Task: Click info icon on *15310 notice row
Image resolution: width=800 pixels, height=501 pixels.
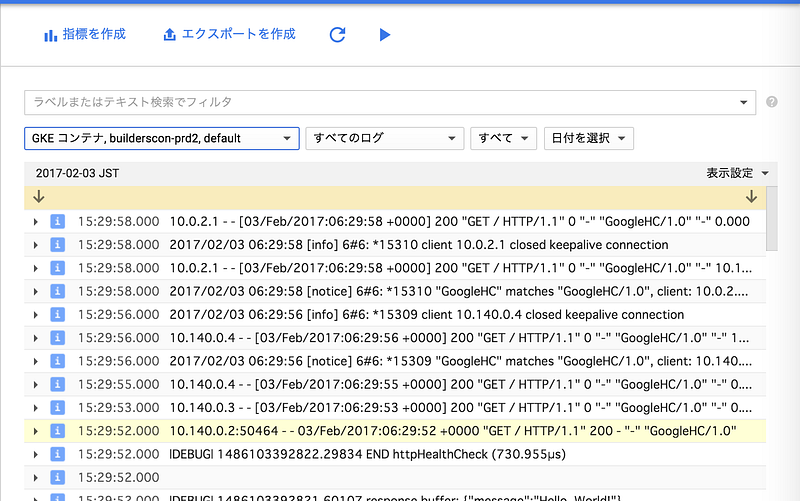Action: [57, 291]
